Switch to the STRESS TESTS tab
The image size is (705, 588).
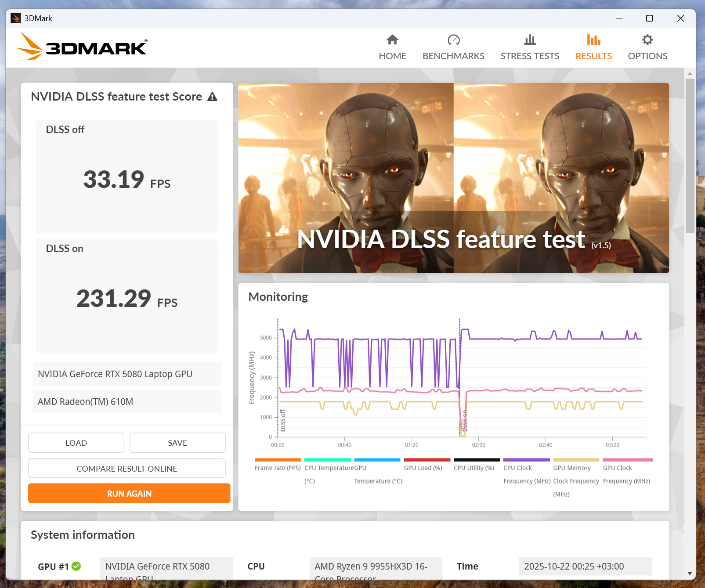(530, 56)
